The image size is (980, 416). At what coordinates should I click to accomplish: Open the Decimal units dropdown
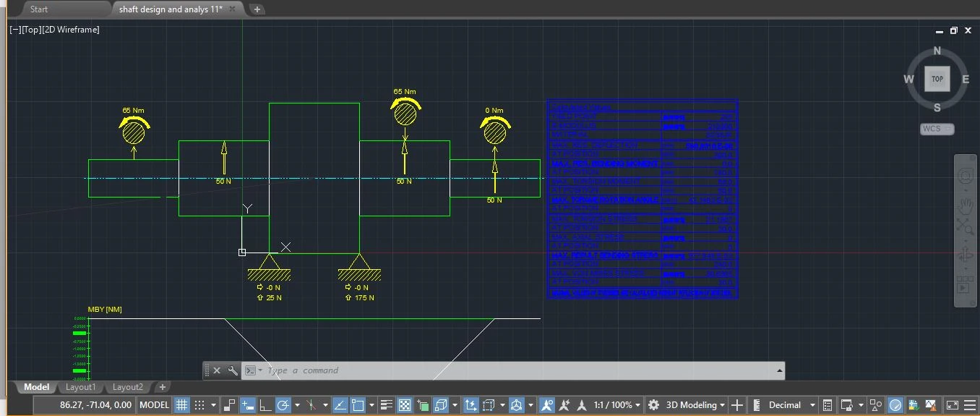coord(792,405)
